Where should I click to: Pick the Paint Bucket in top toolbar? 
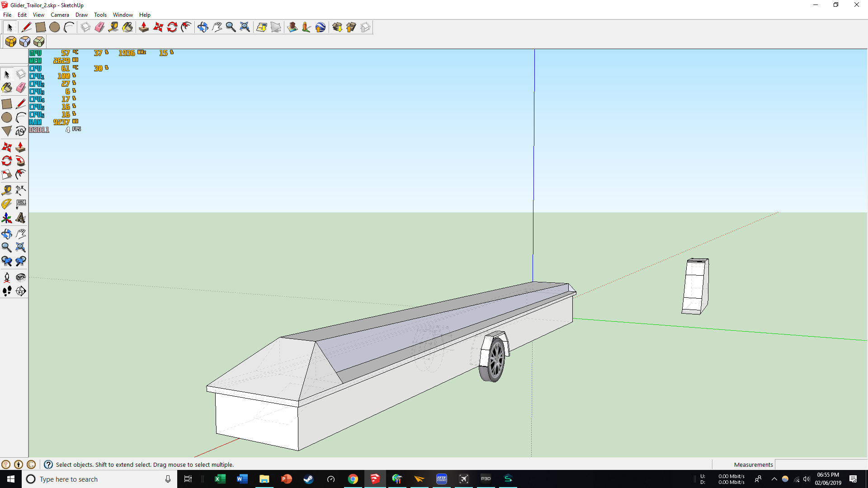pyautogui.click(x=127, y=28)
